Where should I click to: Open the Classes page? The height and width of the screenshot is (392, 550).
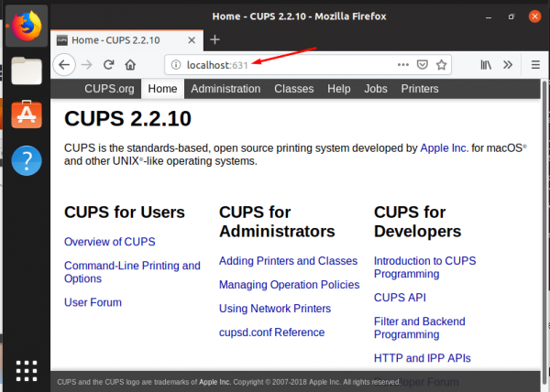pos(294,89)
